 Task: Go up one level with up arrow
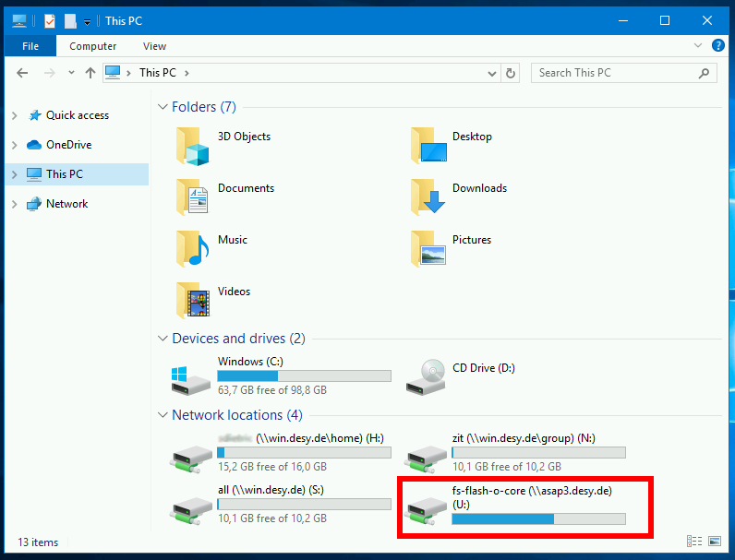click(90, 73)
